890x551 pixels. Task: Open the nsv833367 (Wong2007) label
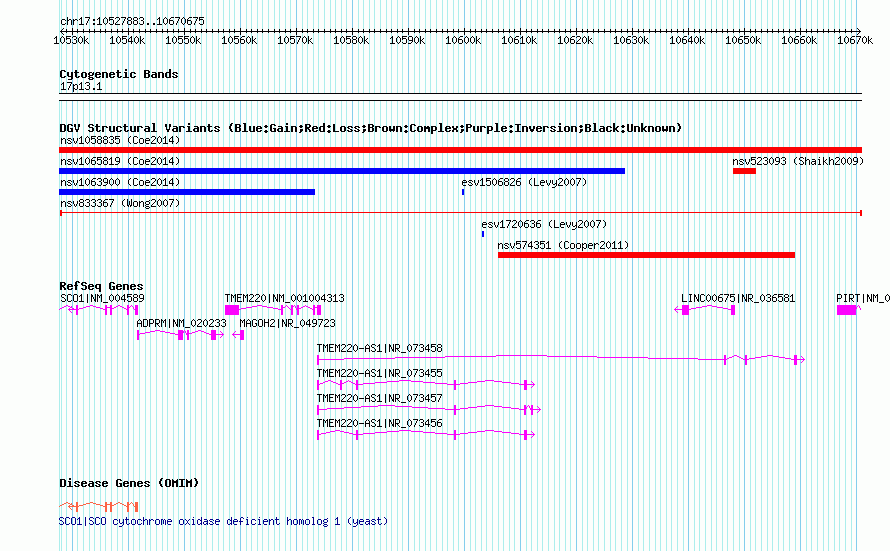pos(120,203)
